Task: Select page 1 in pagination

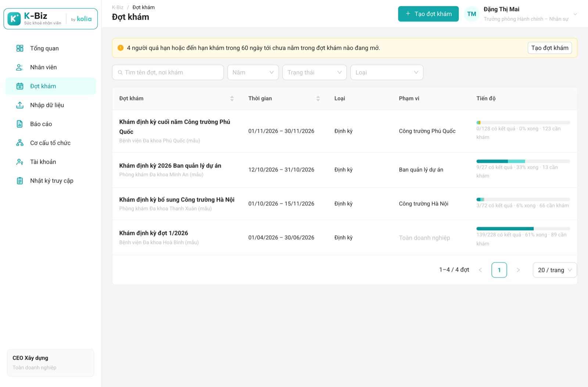Action: 499,270
